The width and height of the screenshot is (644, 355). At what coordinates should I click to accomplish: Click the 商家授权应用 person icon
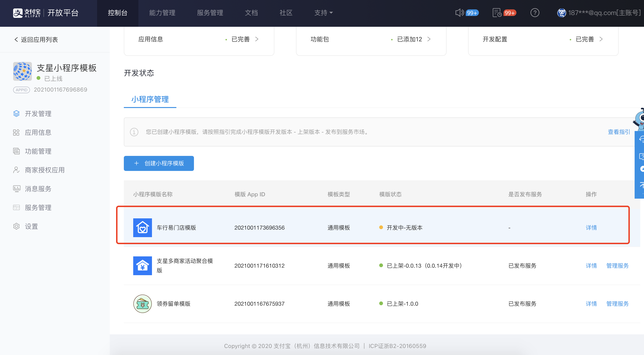[x=16, y=170]
